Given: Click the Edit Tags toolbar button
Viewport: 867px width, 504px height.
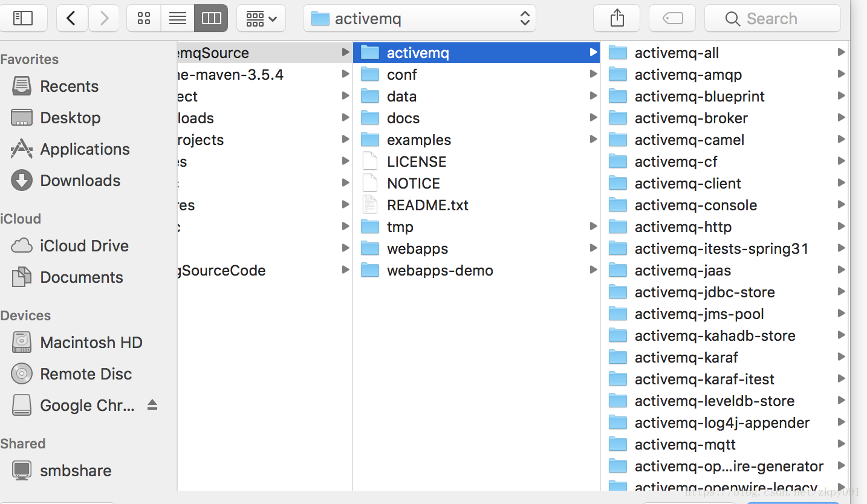Looking at the screenshot, I should pyautogui.click(x=672, y=18).
